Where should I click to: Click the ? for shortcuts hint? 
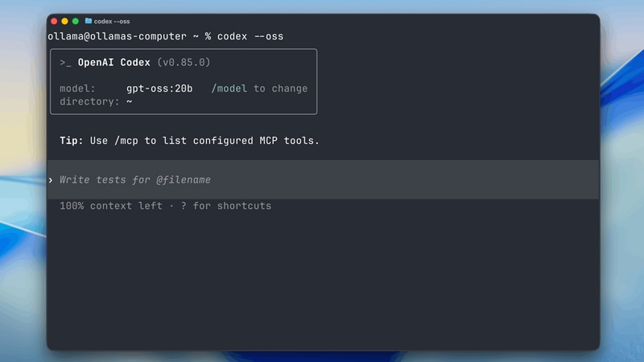click(226, 206)
